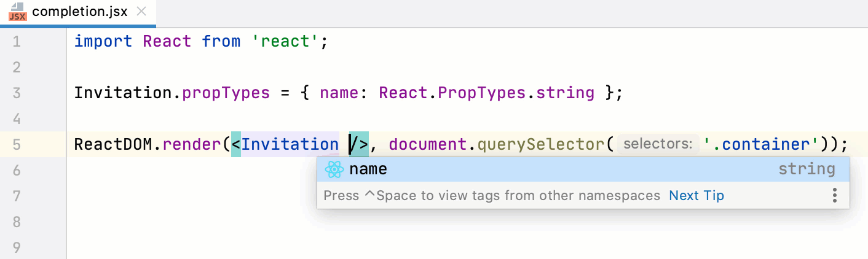This screenshot has width=868, height=259.
Task: Click the React icon beside name suggestion
Action: pos(334,169)
